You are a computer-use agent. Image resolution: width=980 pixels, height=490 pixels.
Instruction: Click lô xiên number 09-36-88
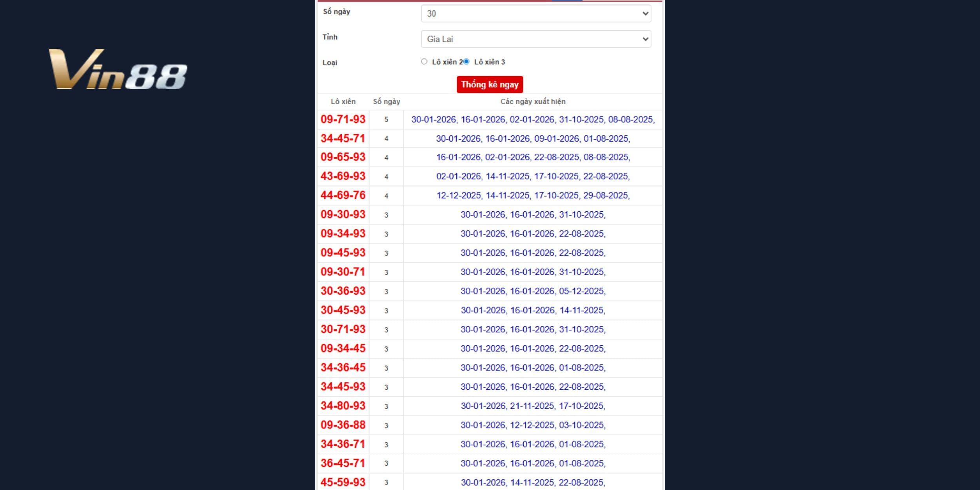tap(343, 425)
